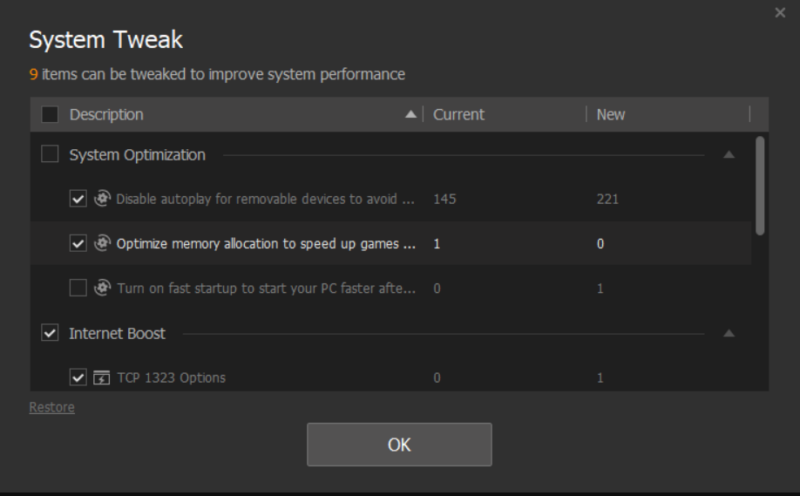
Task: Click the vertical scrollbar thumb
Action: pyautogui.click(x=760, y=185)
